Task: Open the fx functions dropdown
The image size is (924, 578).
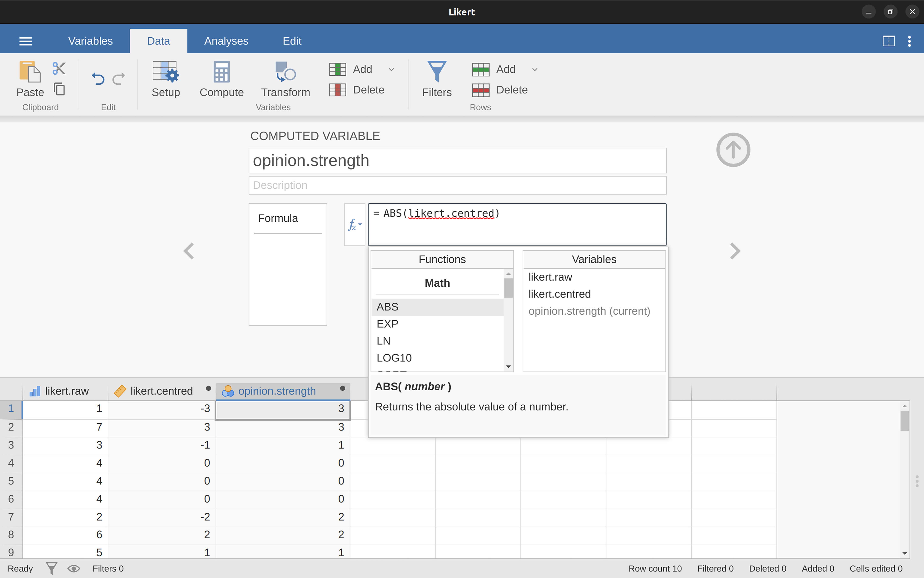Action: pos(354,224)
